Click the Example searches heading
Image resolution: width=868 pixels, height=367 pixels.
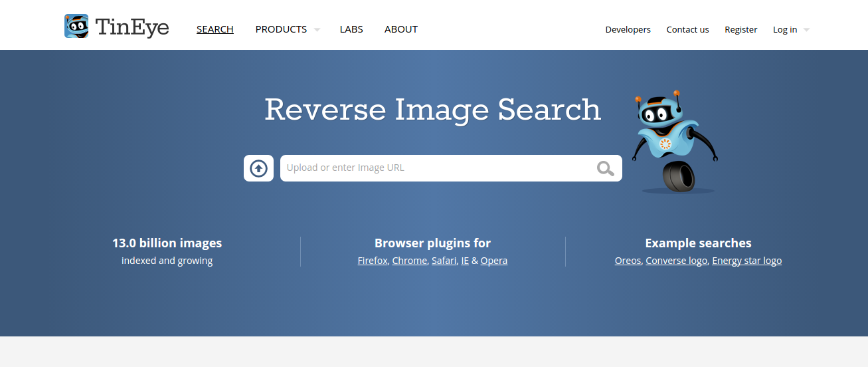[699, 243]
